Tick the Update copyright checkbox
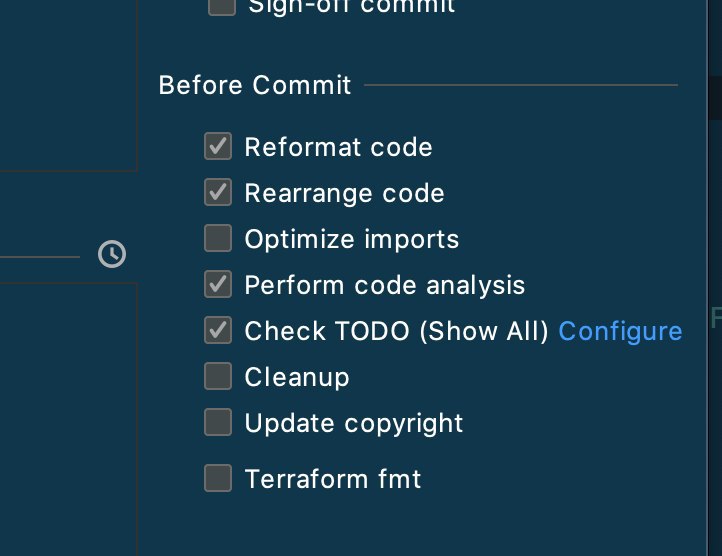The height and width of the screenshot is (556, 722). coord(218,422)
